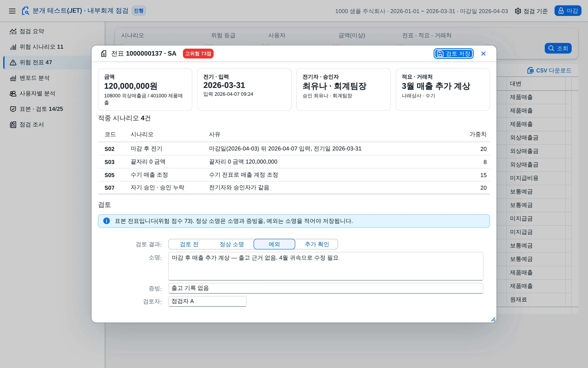Click the save disk icon in 검토 저장
Screen dimensions: 588x368
point(440,54)
